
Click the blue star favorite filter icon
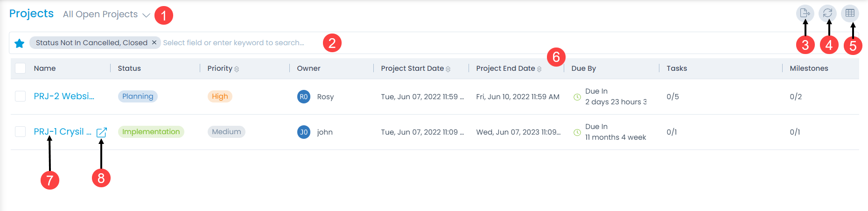20,43
